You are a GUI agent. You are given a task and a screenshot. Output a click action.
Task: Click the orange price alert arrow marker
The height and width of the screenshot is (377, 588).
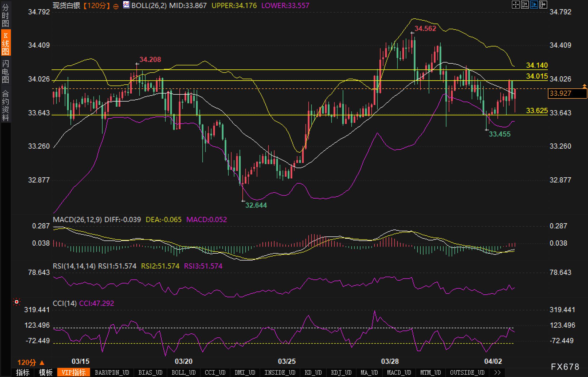tap(584, 86)
